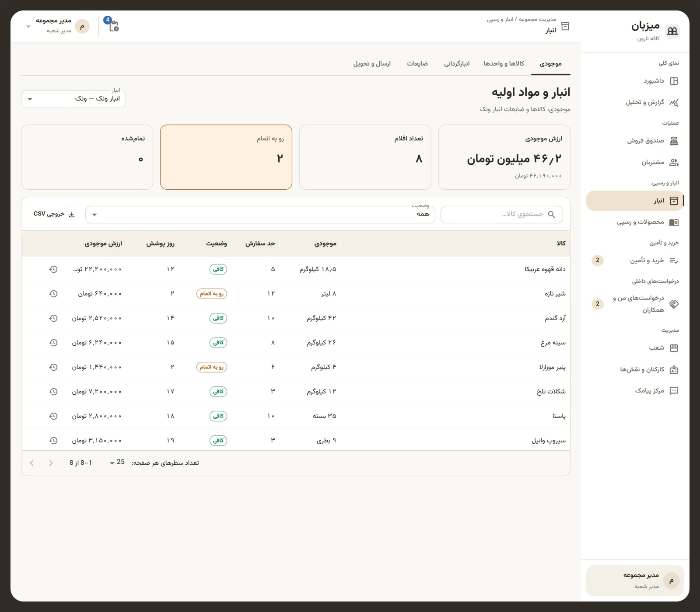Click the گزارش و تحلیل analytics icon
Image resolution: width=700 pixels, height=612 pixels.
[x=674, y=103]
